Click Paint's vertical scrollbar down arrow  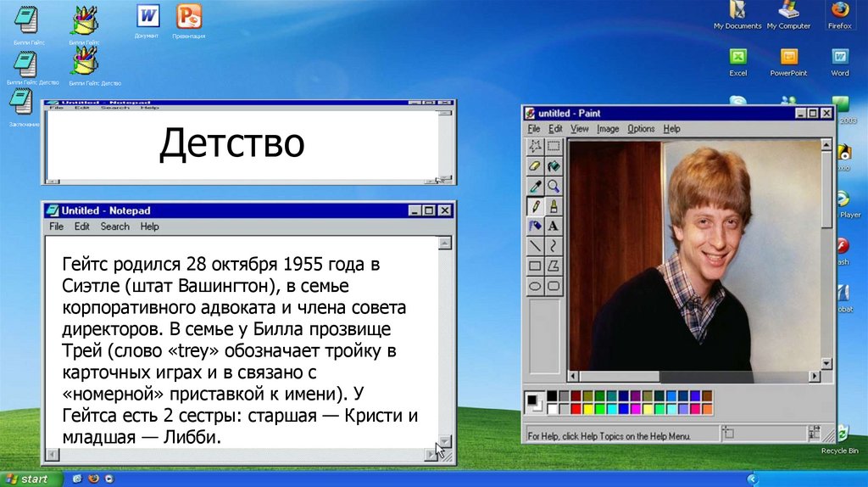coord(826,363)
